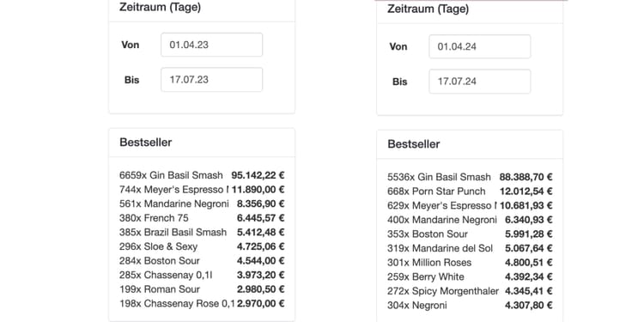Click the Von date field showing 01.04.24
The width and height of the screenshot is (644, 322).
[480, 46]
